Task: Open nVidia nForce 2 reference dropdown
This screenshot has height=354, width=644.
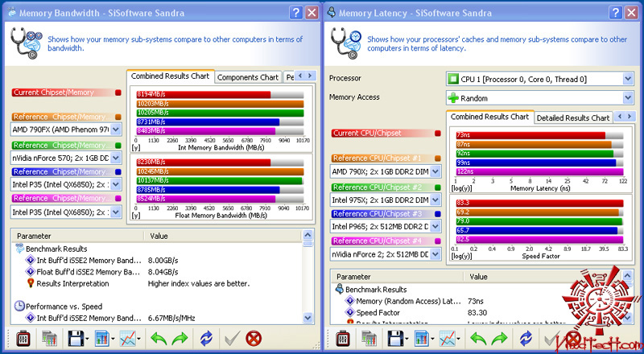Action: click(436, 254)
